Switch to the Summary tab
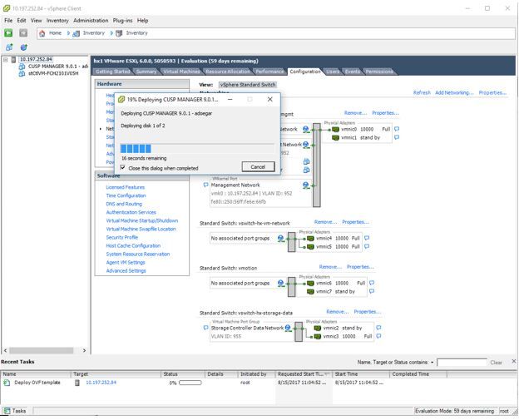Screen dimensions: 519x420 point(146,72)
